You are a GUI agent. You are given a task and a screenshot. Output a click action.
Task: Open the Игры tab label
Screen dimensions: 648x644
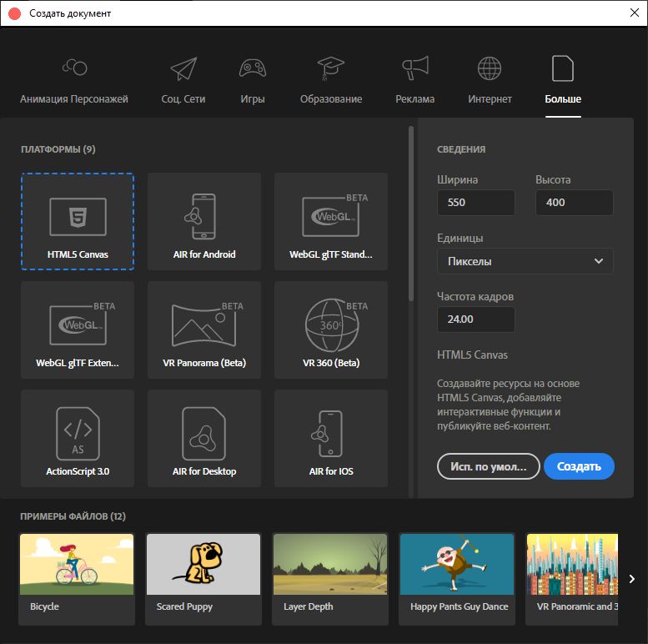tap(253, 99)
